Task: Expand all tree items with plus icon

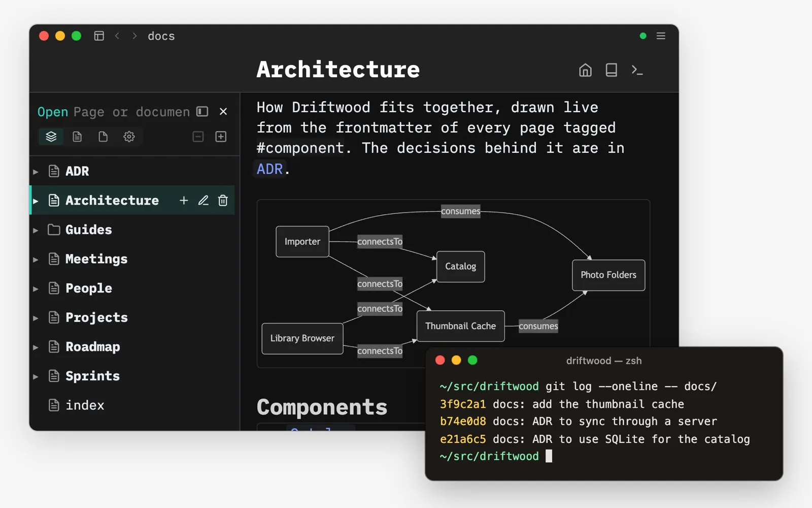Action: [x=221, y=137]
